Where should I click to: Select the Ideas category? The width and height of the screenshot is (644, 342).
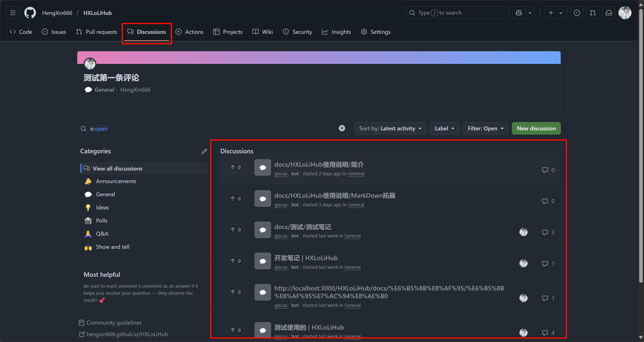pos(144,208)
